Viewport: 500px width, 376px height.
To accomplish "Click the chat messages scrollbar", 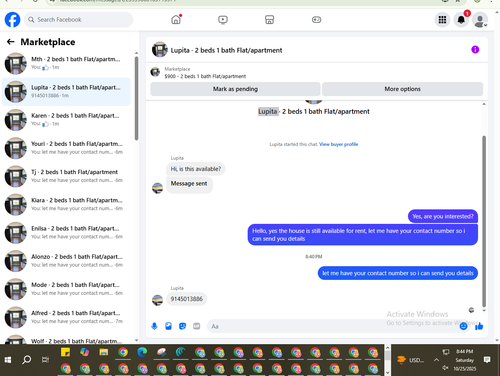I will tap(484, 222).
